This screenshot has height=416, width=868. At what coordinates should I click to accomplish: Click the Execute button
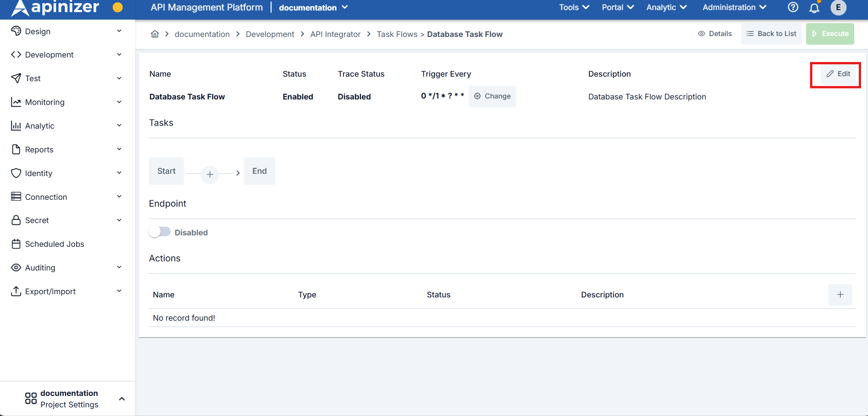(830, 33)
